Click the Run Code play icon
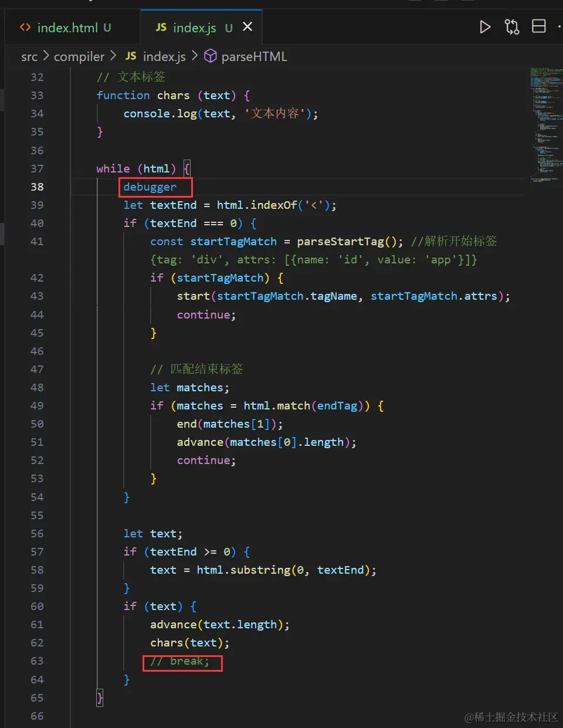The height and width of the screenshot is (728, 563). coord(484,27)
